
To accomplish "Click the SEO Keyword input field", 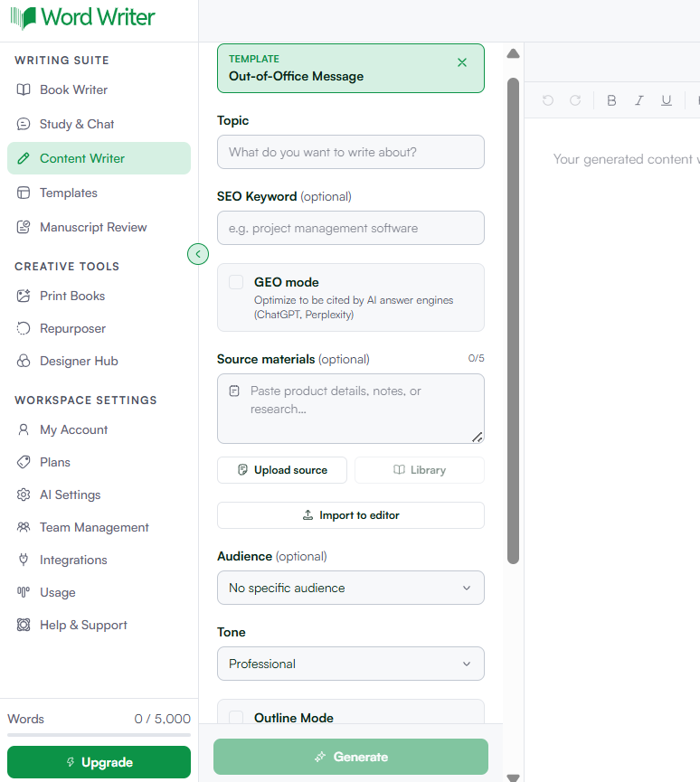I will tap(351, 228).
